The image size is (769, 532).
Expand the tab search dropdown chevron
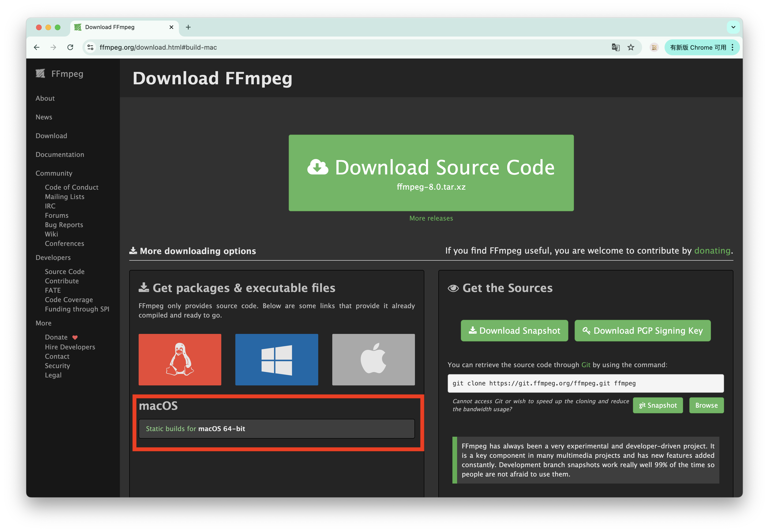pos(733,27)
